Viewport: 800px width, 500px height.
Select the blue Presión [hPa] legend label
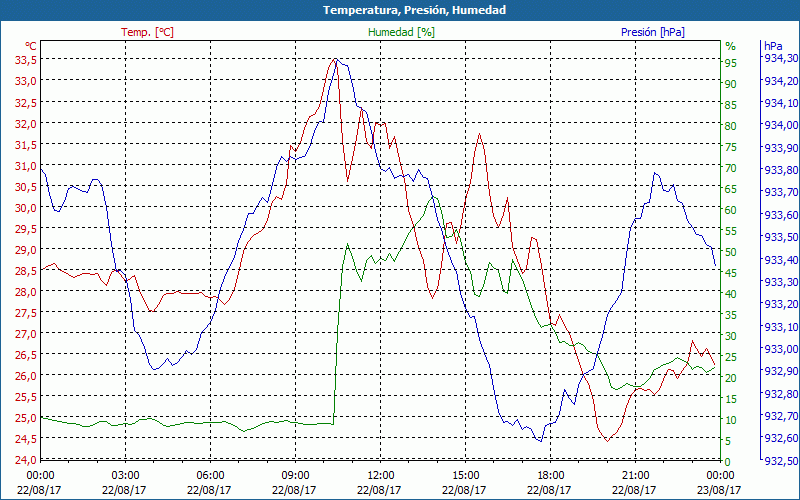(x=653, y=32)
